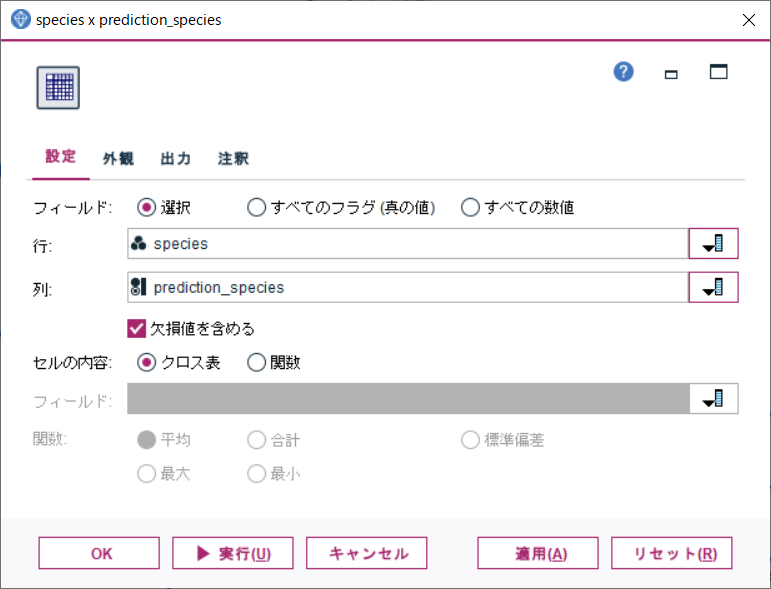Click the prediction_species field type icon
The width and height of the screenshot is (771, 589).
(x=139, y=287)
